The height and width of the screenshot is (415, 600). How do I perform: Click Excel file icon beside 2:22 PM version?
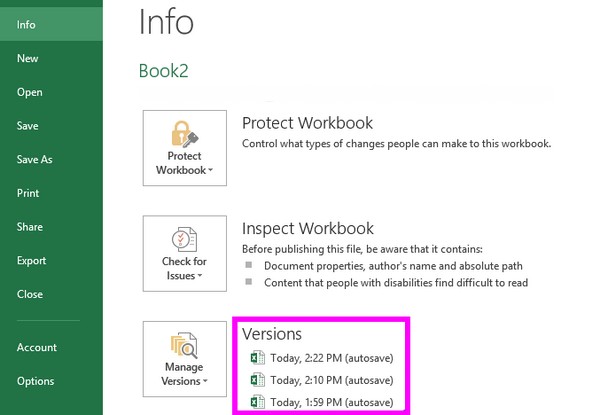point(257,358)
